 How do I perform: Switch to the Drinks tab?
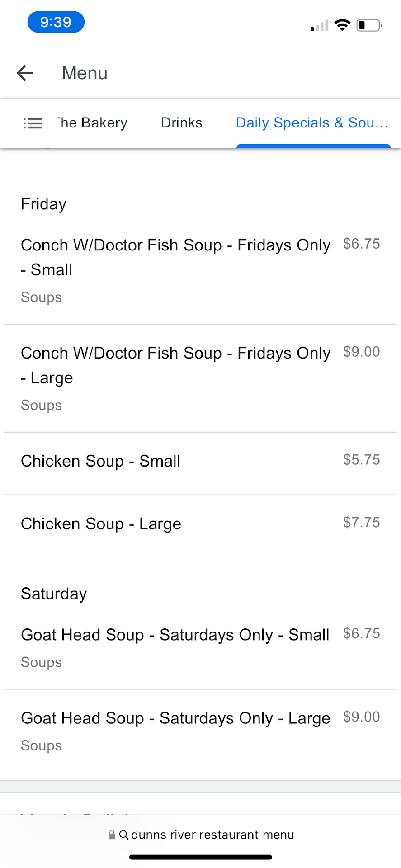(x=181, y=123)
